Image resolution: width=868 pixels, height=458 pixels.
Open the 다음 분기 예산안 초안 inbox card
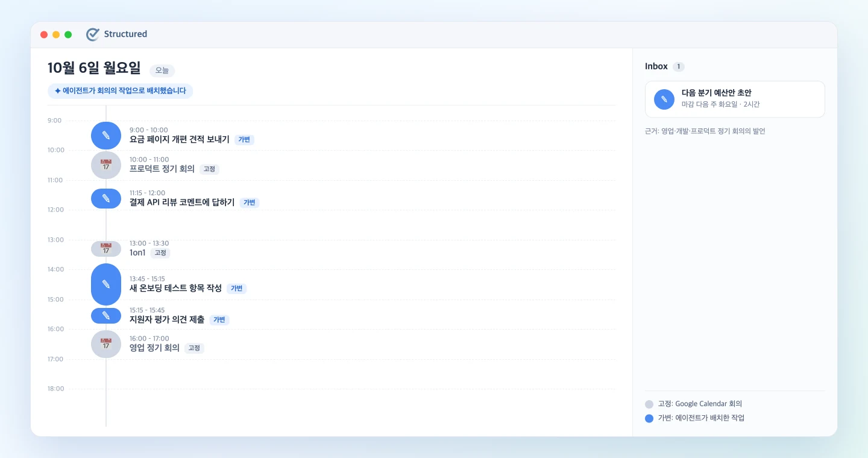tap(735, 99)
